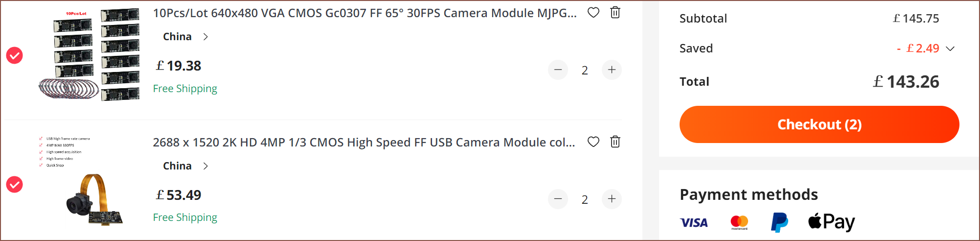Image resolution: width=980 pixels, height=241 pixels.
Task: Select the Apple Pay payment icon
Action: pos(831,222)
